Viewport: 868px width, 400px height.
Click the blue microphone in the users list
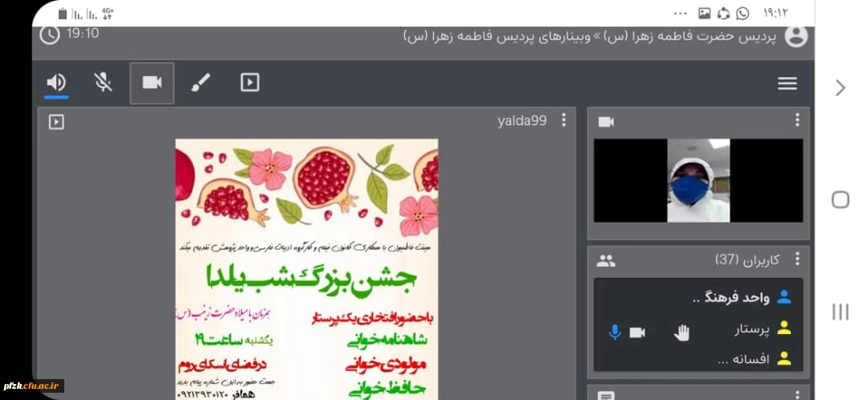[615, 332]
